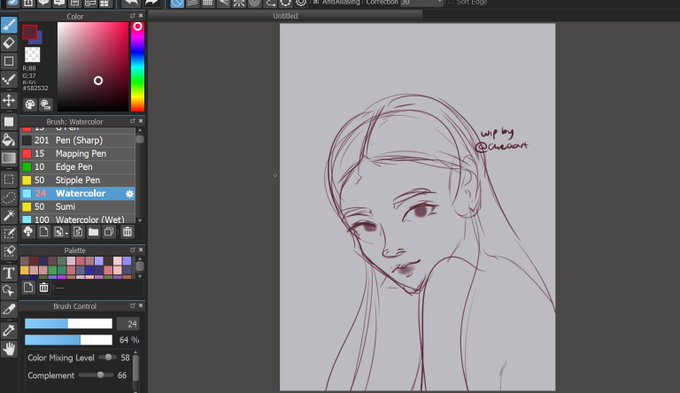
Task: Click the brush opacity slider
Action: pyautogui.click(x=69, y=340)
